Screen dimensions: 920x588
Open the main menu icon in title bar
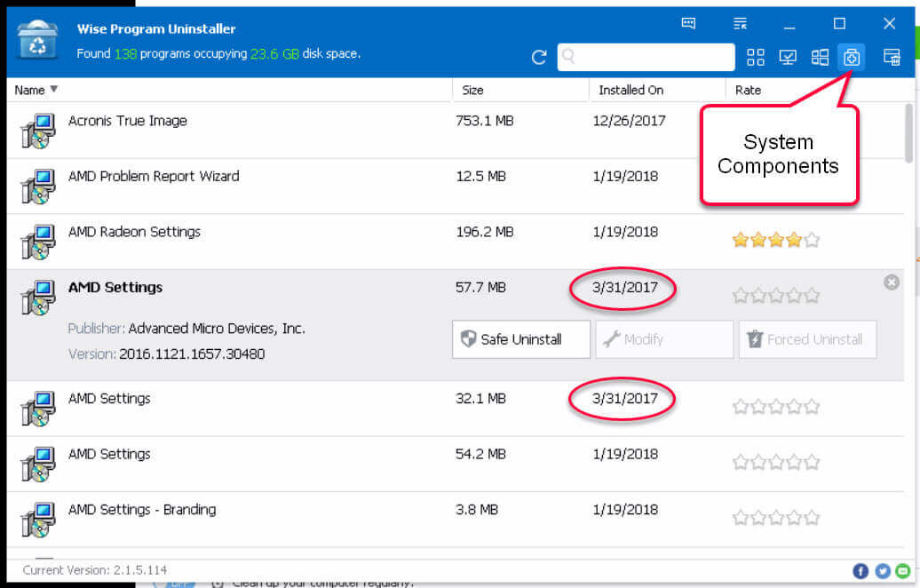point(740,23)
